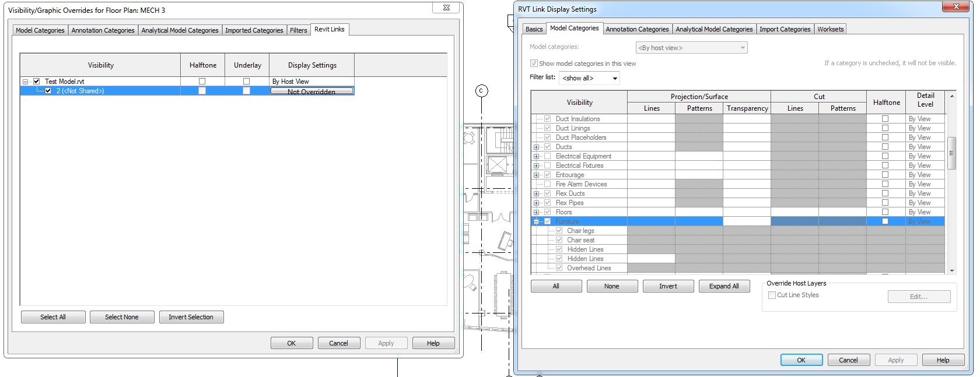Open the Worksets tab
Image resolution: width=980 pixels, height=377 pixels.
click(x=830, y=29)
